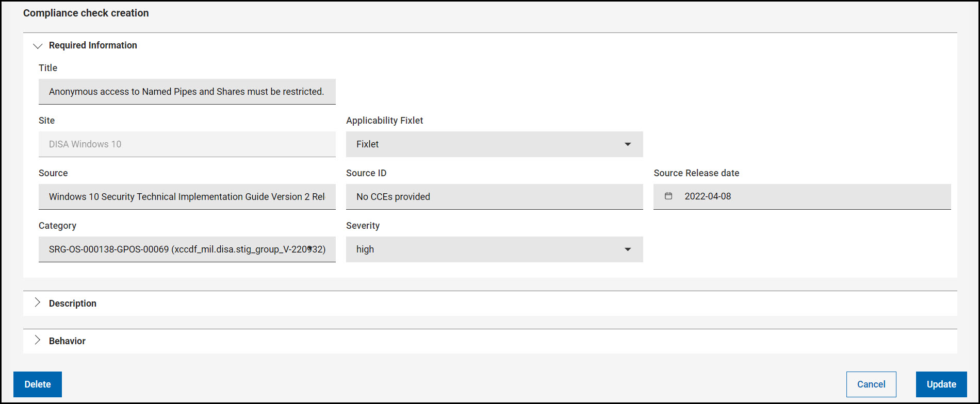Click the Behavior header text
980x404 pixels.
point(67,341)
